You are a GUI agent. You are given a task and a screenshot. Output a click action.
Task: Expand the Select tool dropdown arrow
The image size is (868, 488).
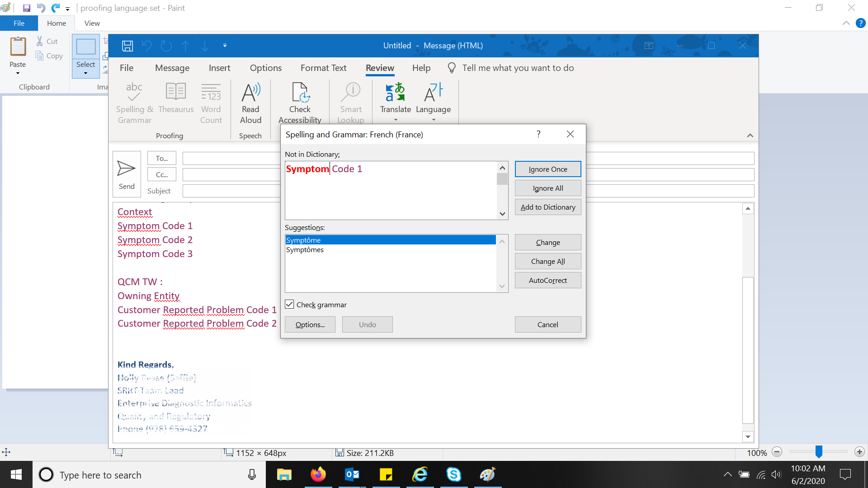point(85,73)
